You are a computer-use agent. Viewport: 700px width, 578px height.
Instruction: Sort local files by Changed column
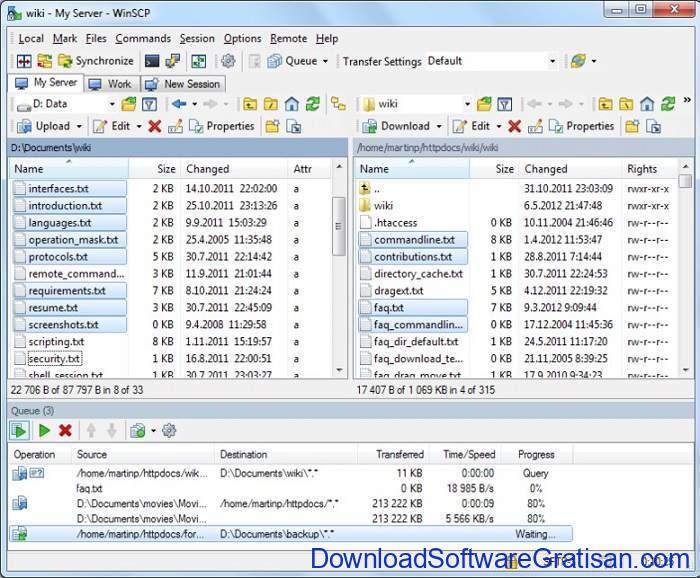(233, 169)
